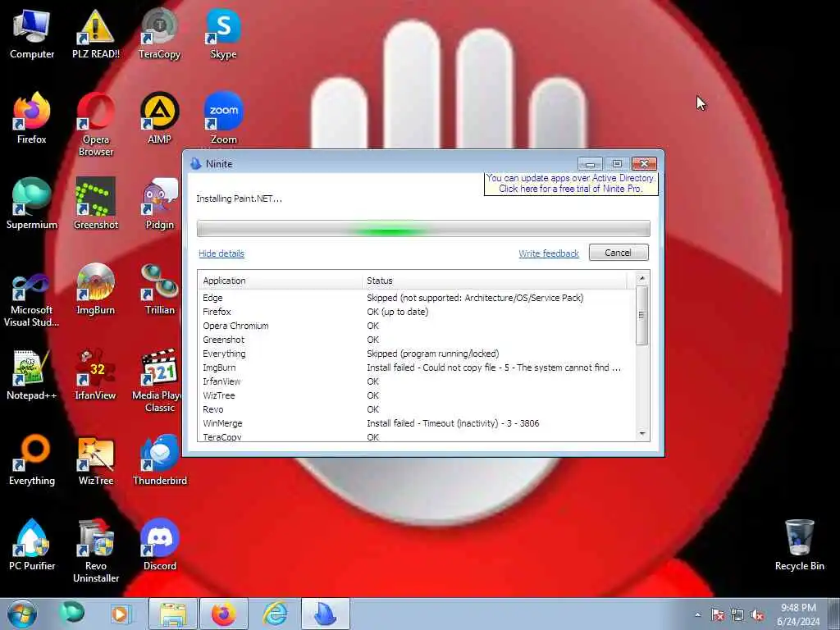Sort by the Application column header
Screen dimensions: 840x630
(280, 281)
